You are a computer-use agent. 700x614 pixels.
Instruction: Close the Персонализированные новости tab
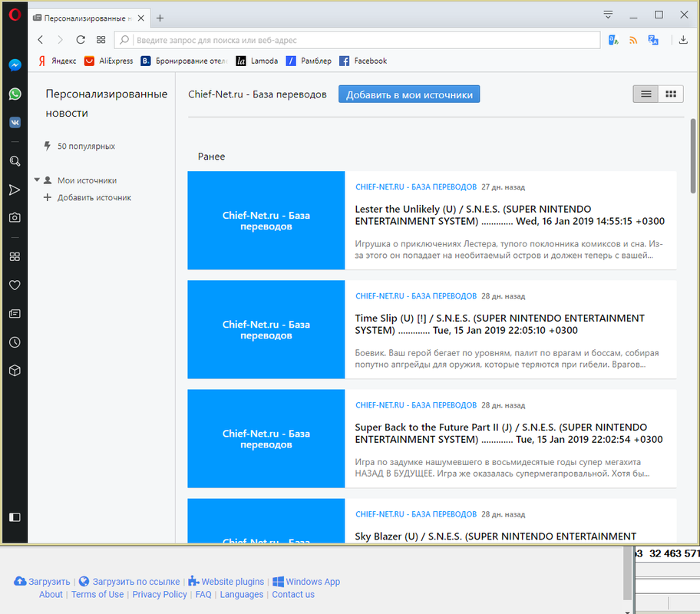coord(141,18)
